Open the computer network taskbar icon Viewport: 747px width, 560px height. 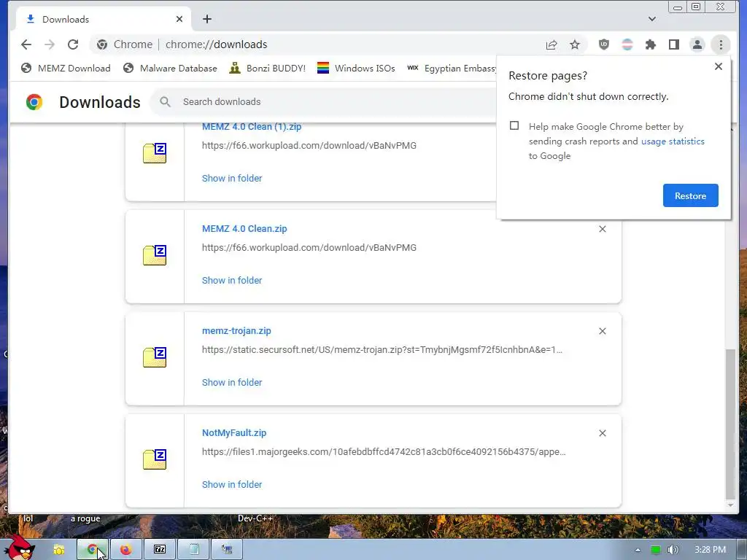(227, 550)
